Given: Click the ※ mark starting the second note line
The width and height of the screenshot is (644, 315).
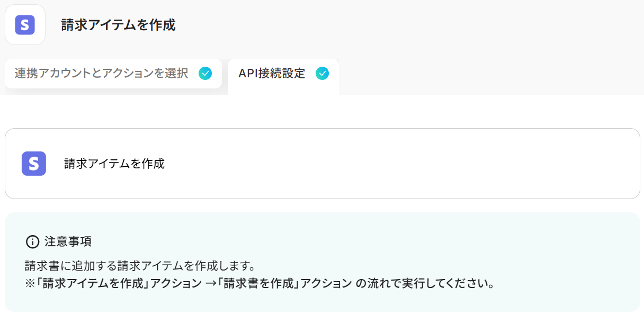Looking at the screenshot, I should point(30,283).
